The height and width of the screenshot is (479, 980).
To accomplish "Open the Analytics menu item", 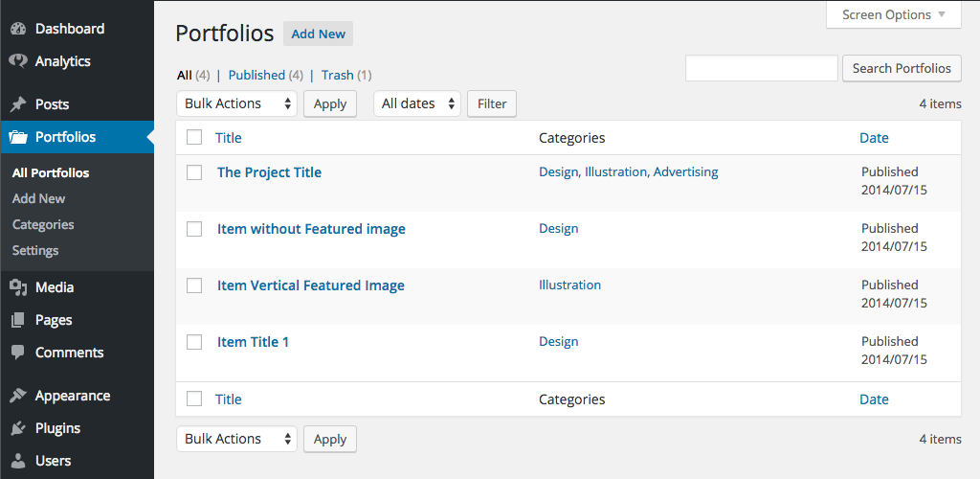I will (62, 61).
